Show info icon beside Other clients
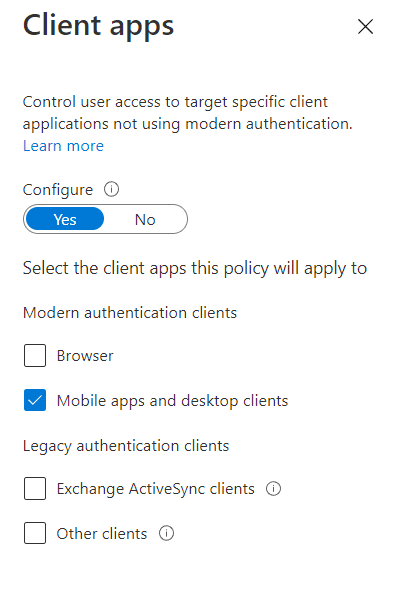 (x=166, y=533)
